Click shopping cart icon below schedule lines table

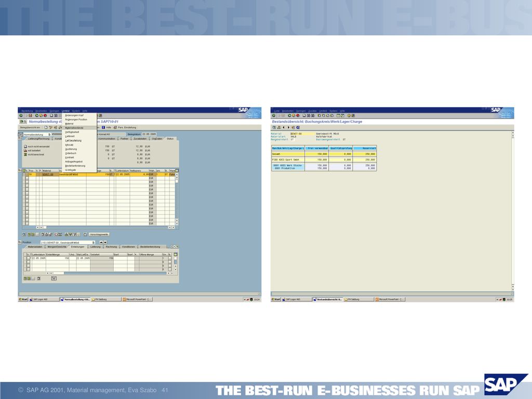click(x=54, y=278)
